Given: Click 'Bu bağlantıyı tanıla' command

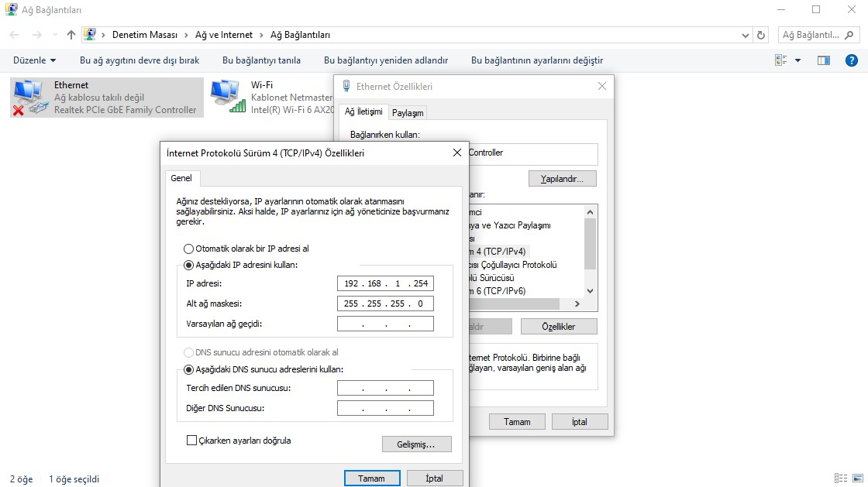Looking at the screenshot, I should [x=261, y=60].
